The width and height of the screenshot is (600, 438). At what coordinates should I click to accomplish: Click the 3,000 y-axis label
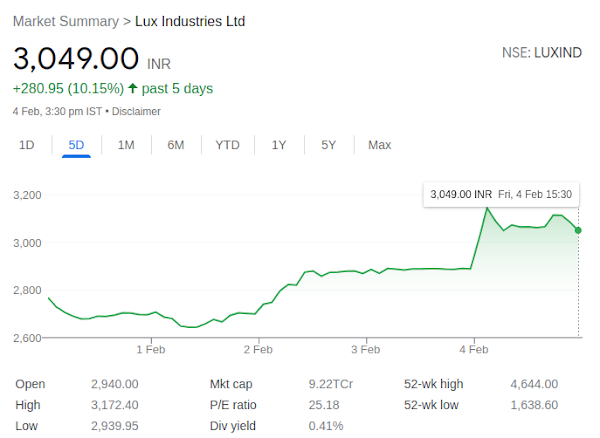[x=27, y=243]
